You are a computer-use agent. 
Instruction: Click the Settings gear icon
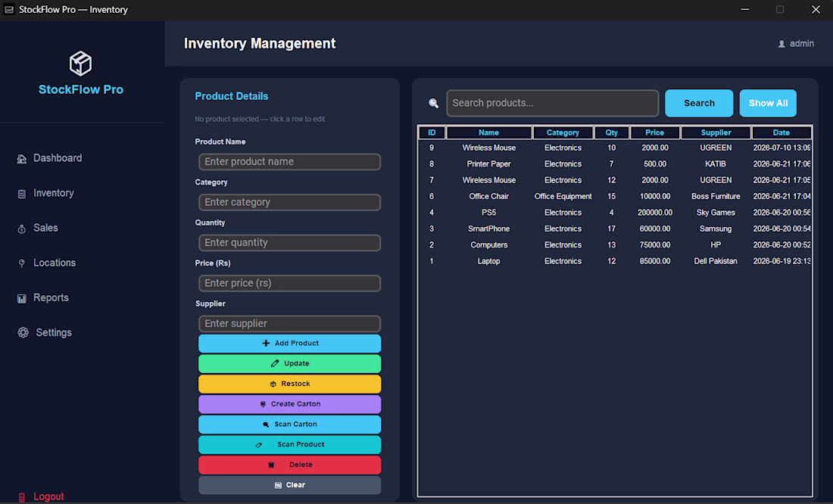[23, 332]
